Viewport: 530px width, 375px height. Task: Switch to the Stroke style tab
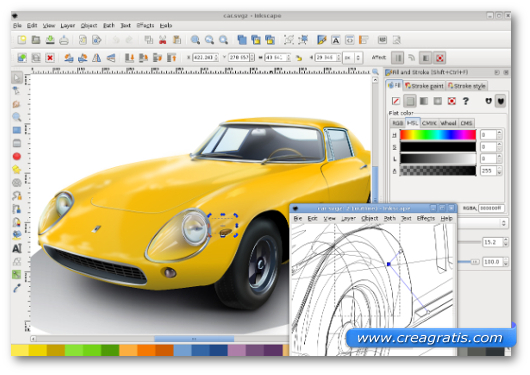point(467,86)
